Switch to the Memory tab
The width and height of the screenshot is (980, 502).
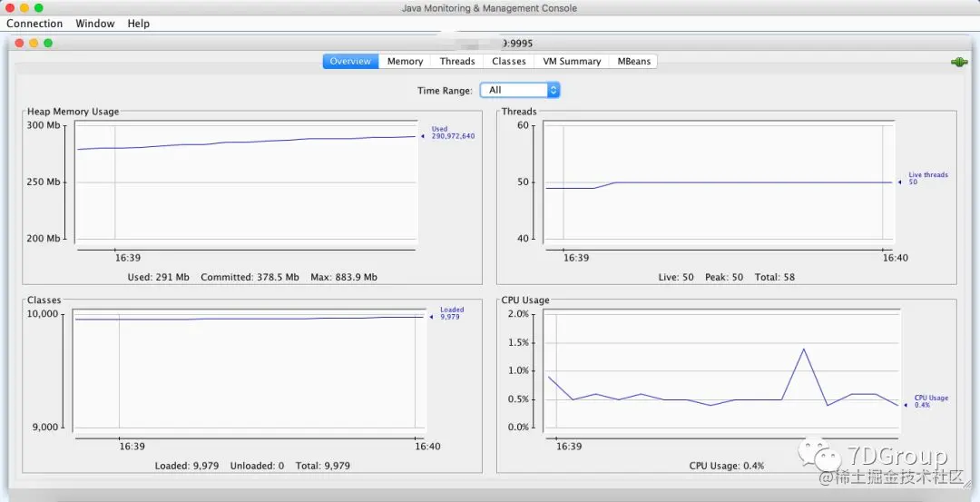pos(405,61)
